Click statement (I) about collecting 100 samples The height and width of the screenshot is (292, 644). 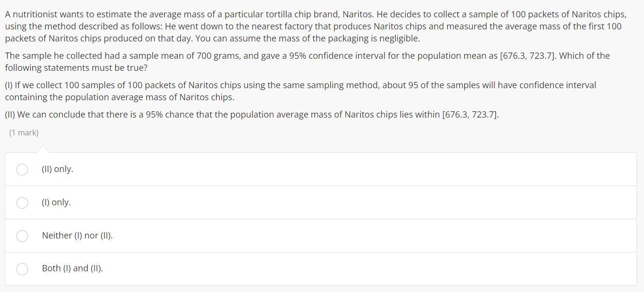[x=300, y=91]
